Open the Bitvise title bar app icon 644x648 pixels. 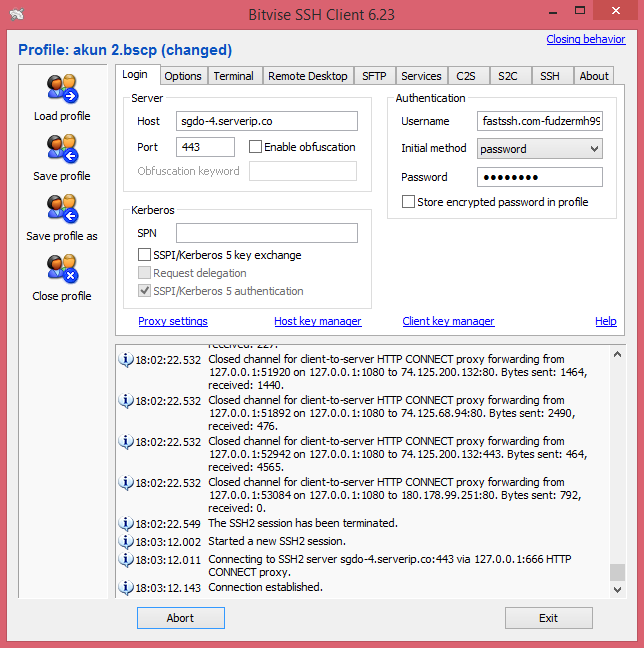17,14
